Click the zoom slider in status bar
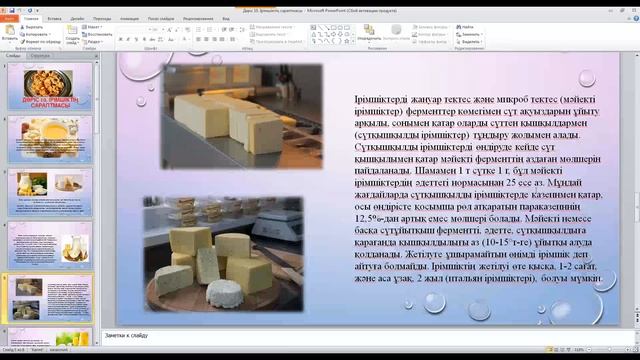Image resolution: width=640 pixels, height=360 pixels. click(x=609, y=350)
